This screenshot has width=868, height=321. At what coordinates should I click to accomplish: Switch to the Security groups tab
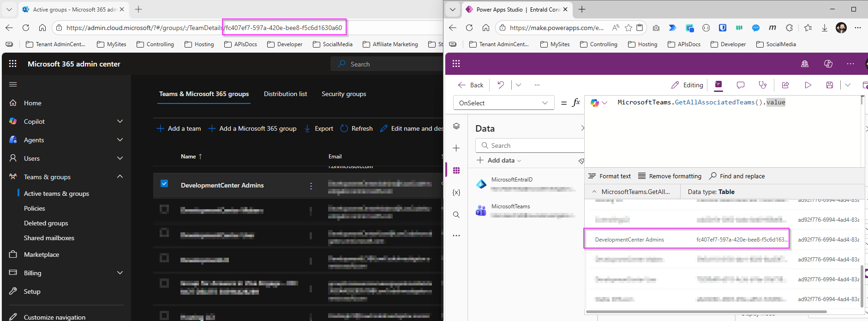point(344,94)
